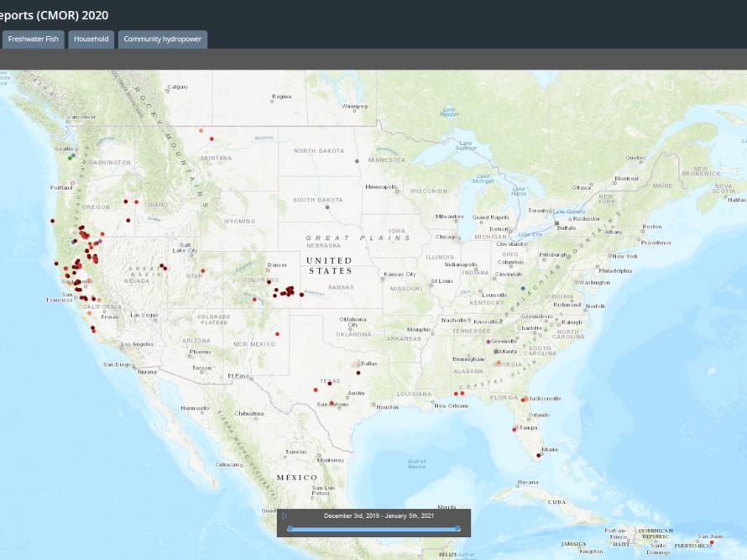This screenshot has height=560, width=747.
Task: Open the Freshwater Fish tab
Action: [34, 39]
